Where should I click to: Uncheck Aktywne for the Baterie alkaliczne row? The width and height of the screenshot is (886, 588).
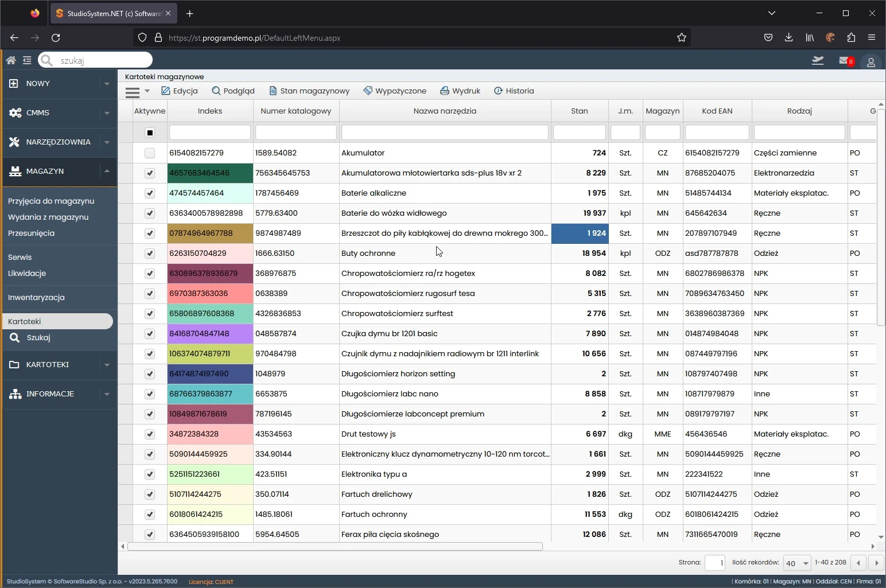[x=150, y=193]
